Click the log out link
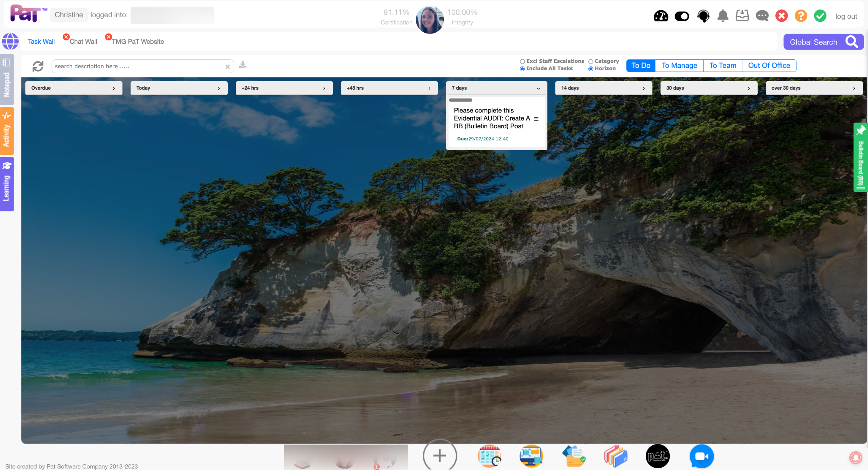This screenshot has height=470, width=868. [x=846, y=16]
